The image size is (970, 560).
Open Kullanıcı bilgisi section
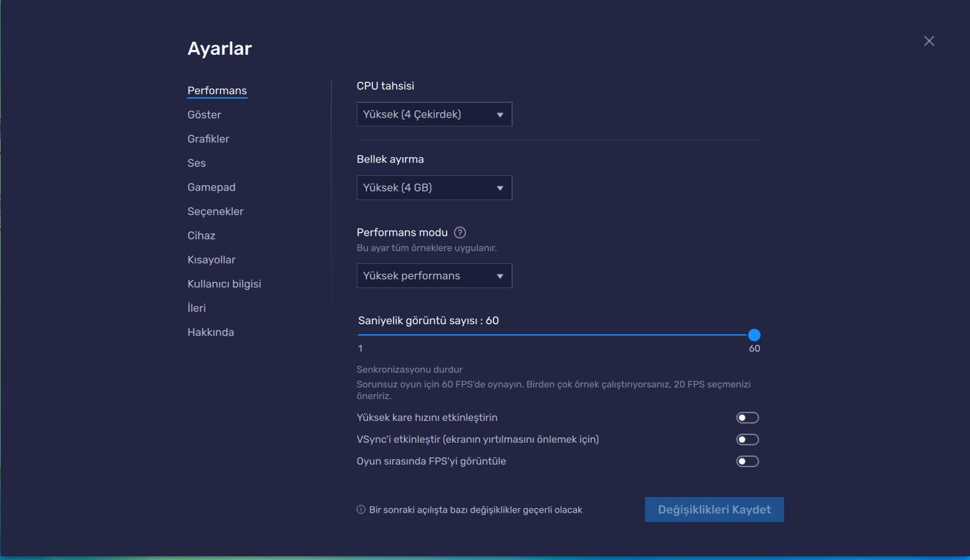[224, 284]
